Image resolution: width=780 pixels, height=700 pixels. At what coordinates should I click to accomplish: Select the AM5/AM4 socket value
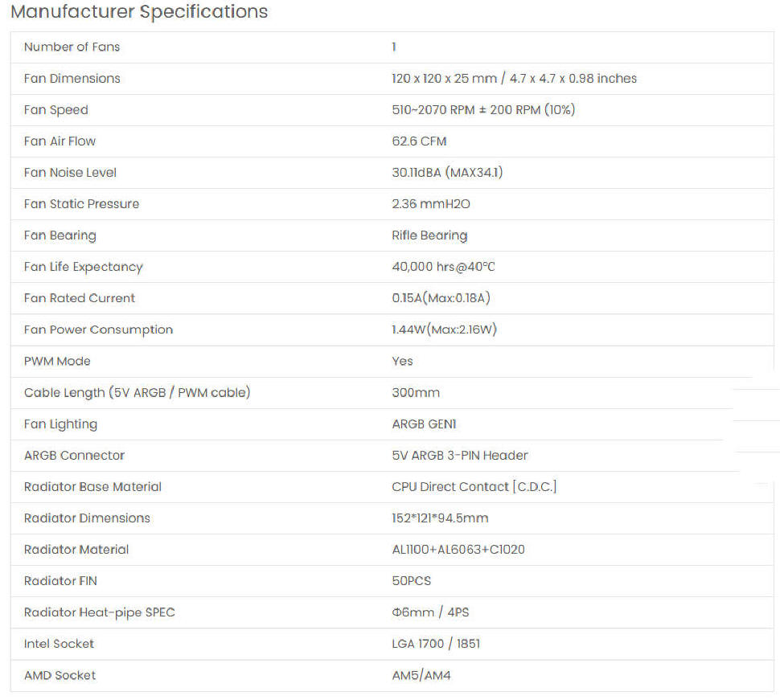[421, 675]
